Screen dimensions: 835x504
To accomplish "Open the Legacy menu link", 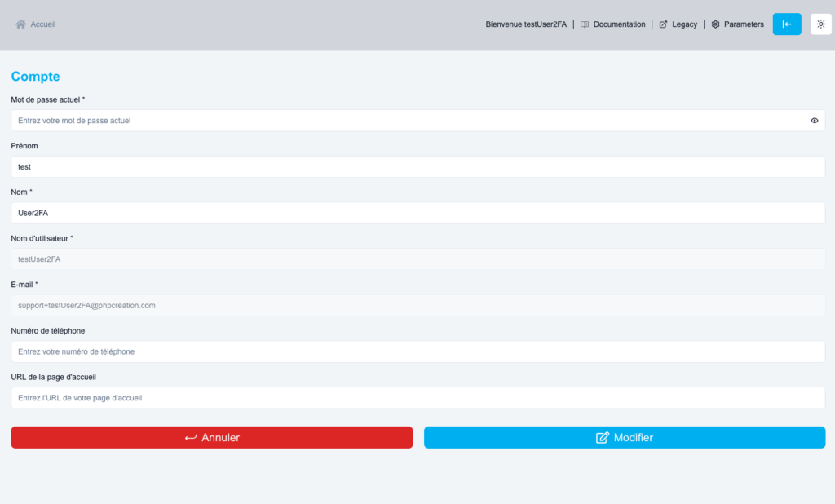I will (x=684, y=24).
